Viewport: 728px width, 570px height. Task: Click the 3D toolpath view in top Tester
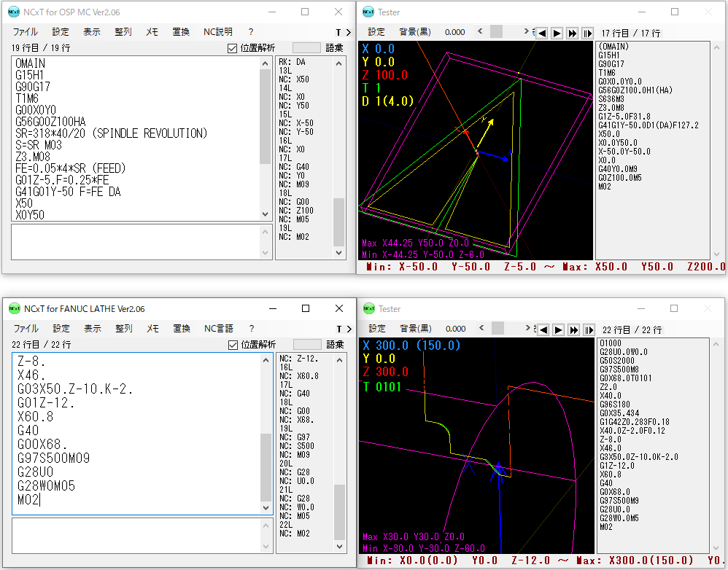pyautogui.click(x=476, y=150)
